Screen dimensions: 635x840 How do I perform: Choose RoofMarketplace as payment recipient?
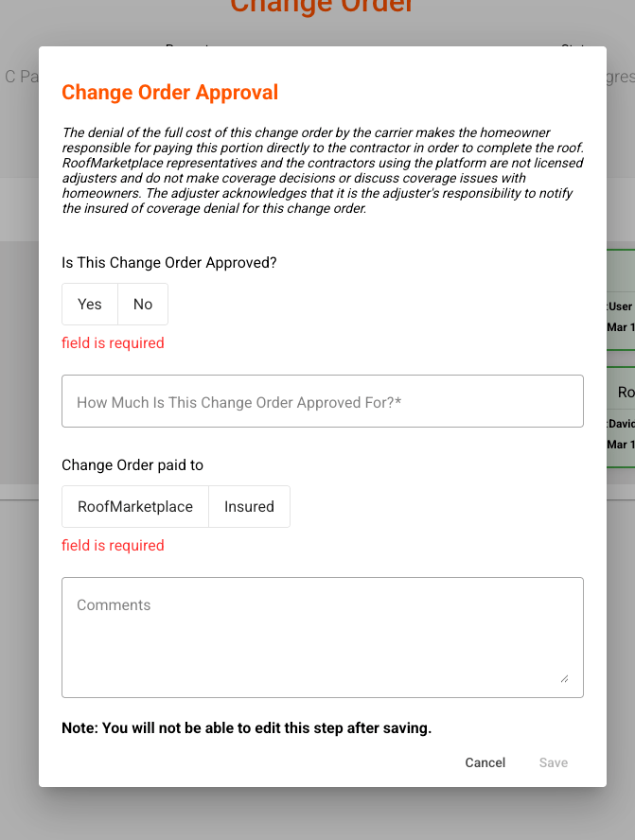pyautogui.click(x=135, y=507)
